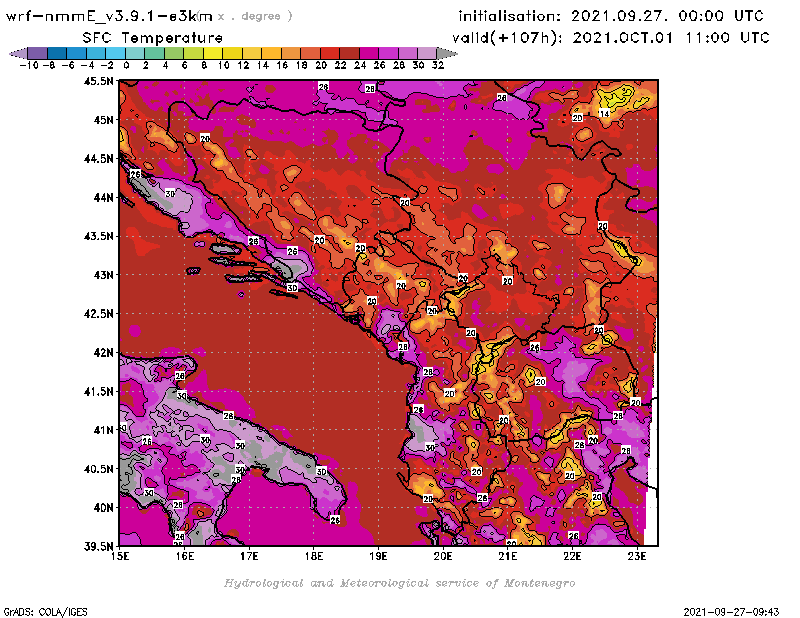800x618 pixels.
Task: Click the legend swatch between 28 and 30
Action: click(407, 53)
